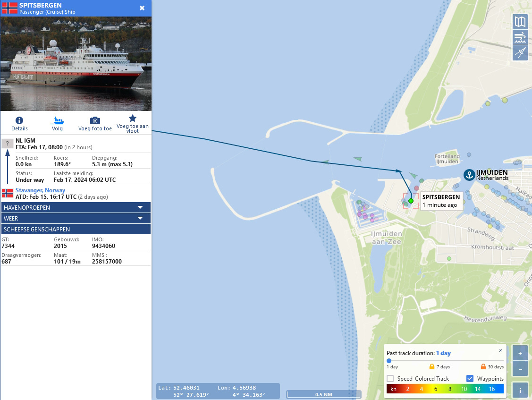
Task: Click the Voeg toe aan vloot star
Action: point(133,118)
